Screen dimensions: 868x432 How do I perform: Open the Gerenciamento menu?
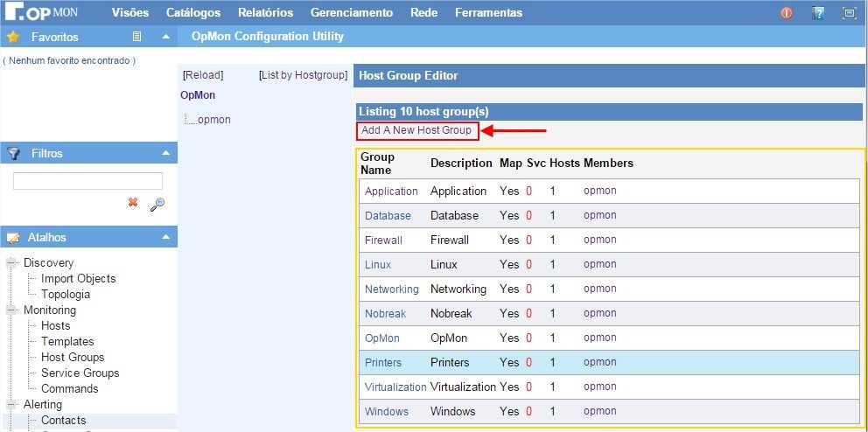click(352, 13)
